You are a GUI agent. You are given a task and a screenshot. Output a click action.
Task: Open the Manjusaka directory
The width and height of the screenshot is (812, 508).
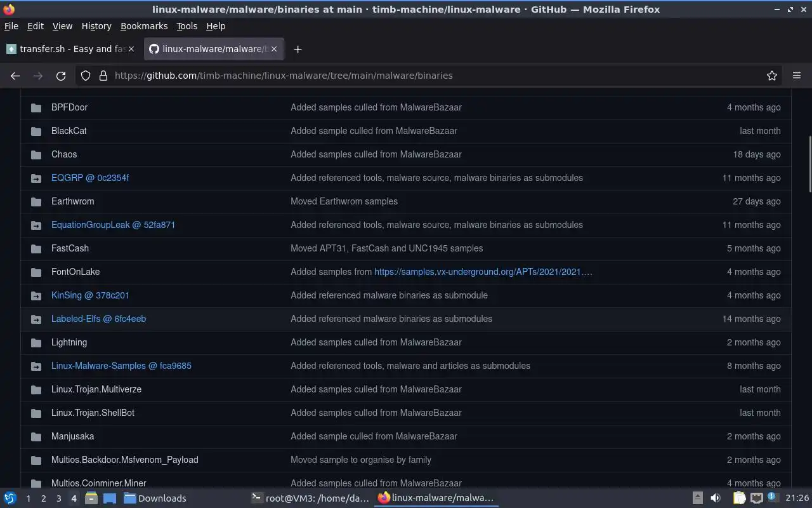click(72, 436)
